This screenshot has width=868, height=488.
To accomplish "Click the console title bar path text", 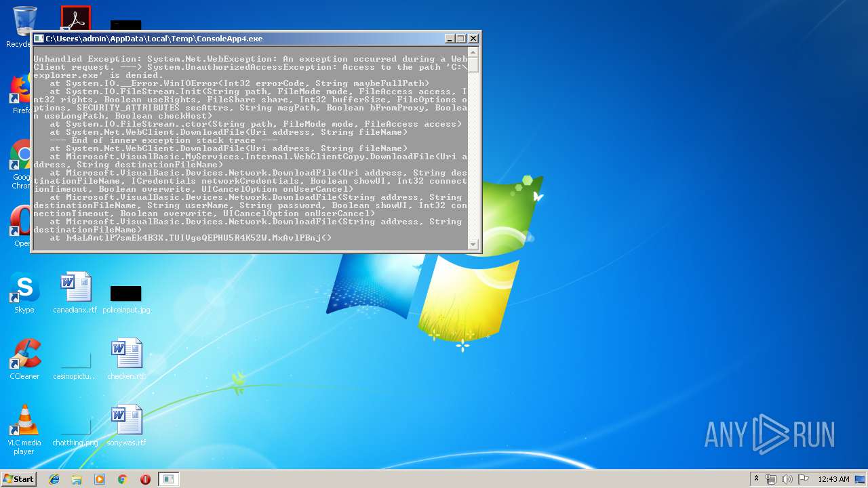I will click(x=154, y=39).
